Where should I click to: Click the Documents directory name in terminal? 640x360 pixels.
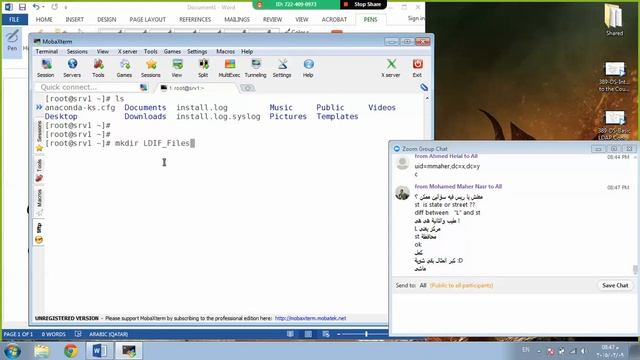pyautogui.click(x=145, y=107)
